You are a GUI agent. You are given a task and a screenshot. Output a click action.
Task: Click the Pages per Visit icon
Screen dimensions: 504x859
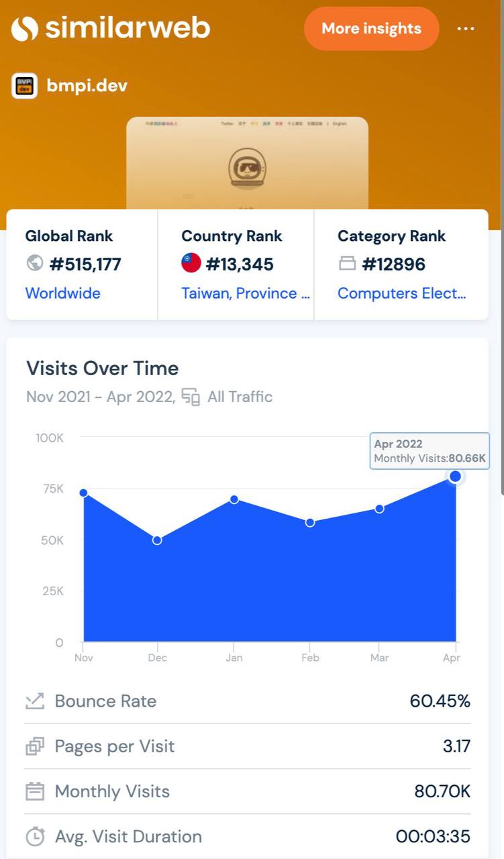(x=35, y=746)
